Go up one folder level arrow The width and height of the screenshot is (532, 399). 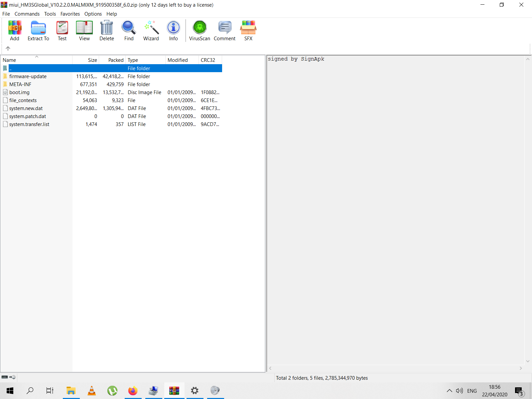click(x=8, y=49)
